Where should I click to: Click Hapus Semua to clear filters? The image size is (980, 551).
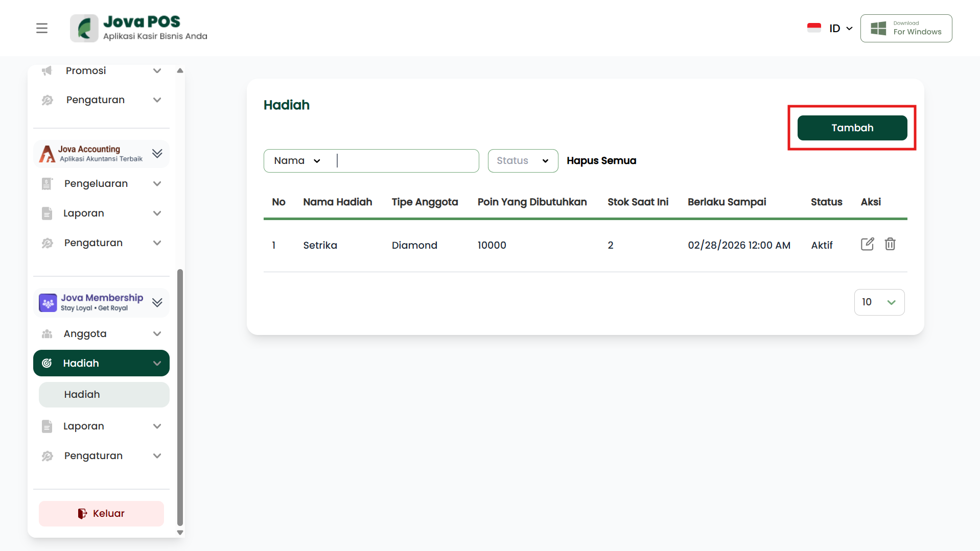601,161
